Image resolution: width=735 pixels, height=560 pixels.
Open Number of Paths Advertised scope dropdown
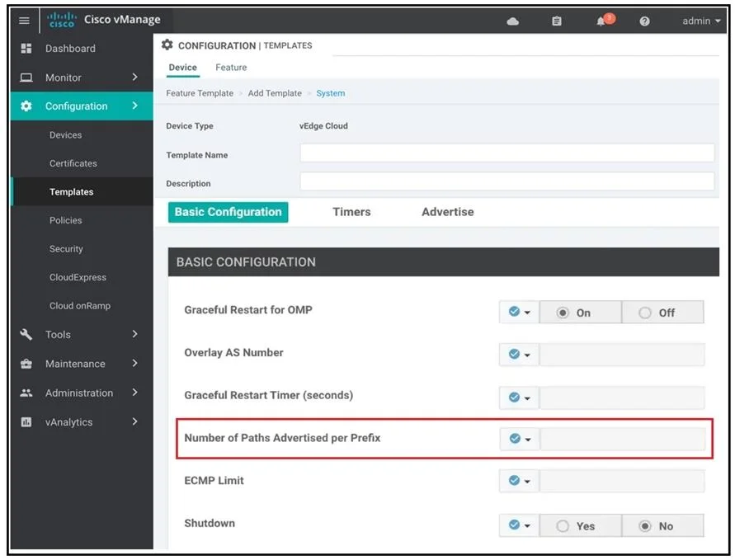[520, 439]
